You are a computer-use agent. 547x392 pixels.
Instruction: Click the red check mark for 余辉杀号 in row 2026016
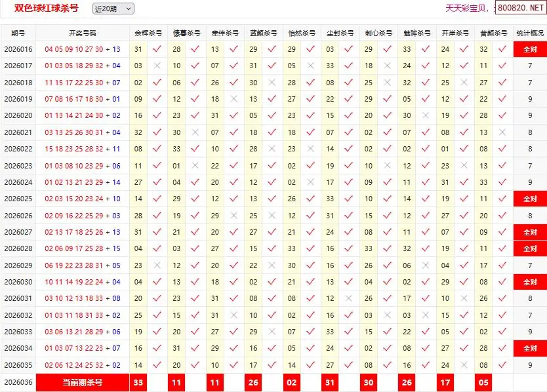(157, 49)
